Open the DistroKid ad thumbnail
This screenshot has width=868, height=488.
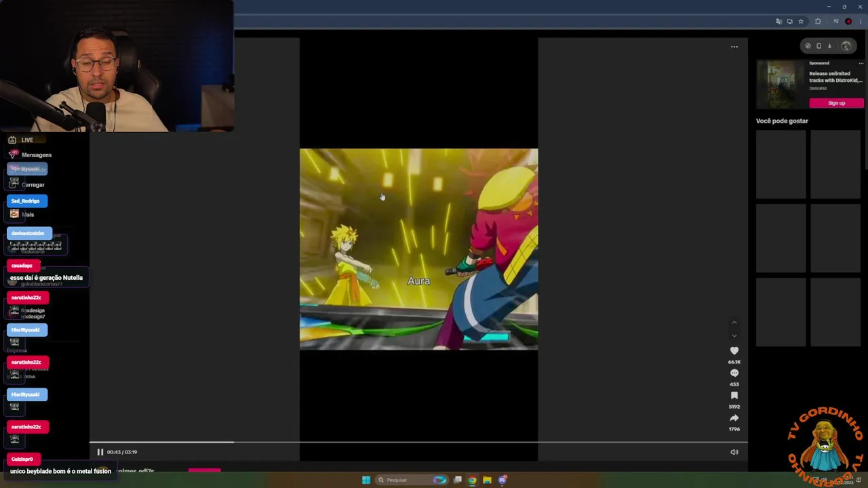(781, 84)
